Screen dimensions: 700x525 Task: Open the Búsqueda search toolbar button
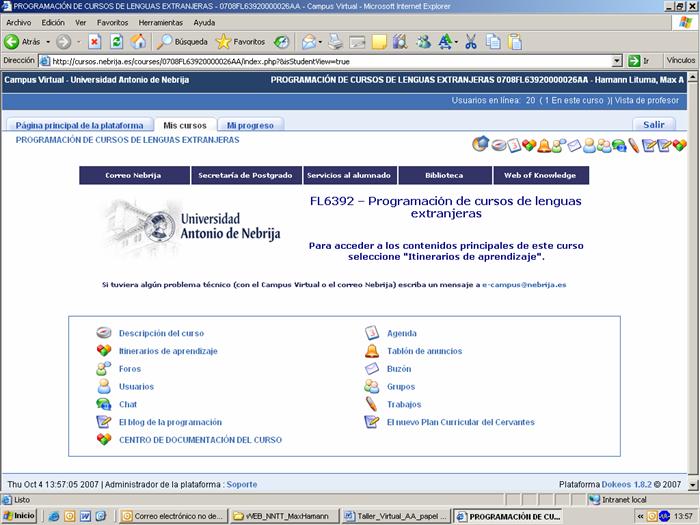tap(183, 42)
